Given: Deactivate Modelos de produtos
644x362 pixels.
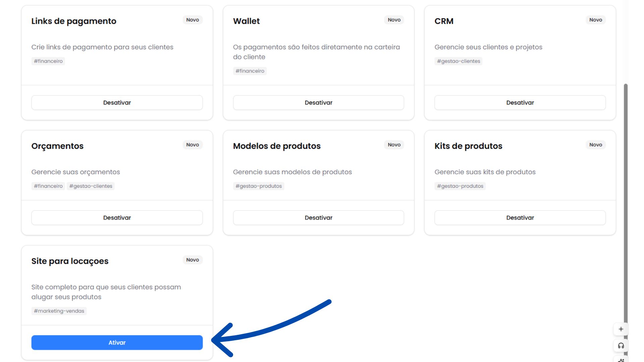Looking at the screenshot, I should (x=318, y=218).
